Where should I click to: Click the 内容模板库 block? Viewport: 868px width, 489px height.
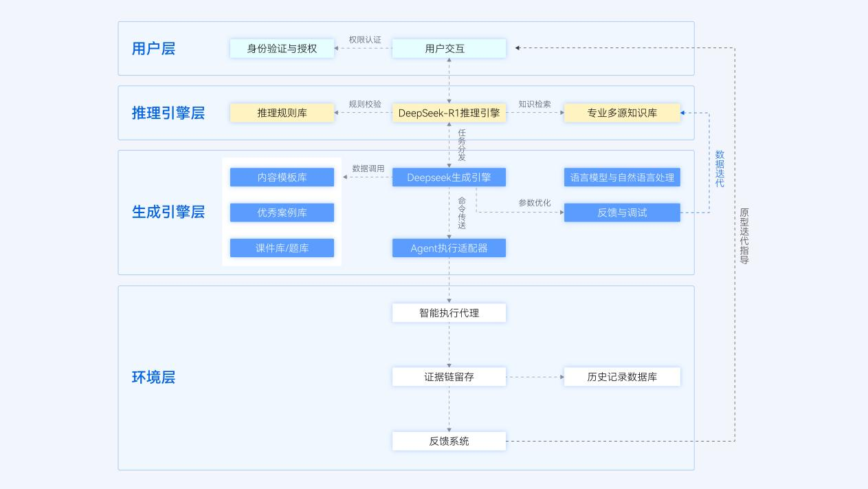click(x=282, y=177)
